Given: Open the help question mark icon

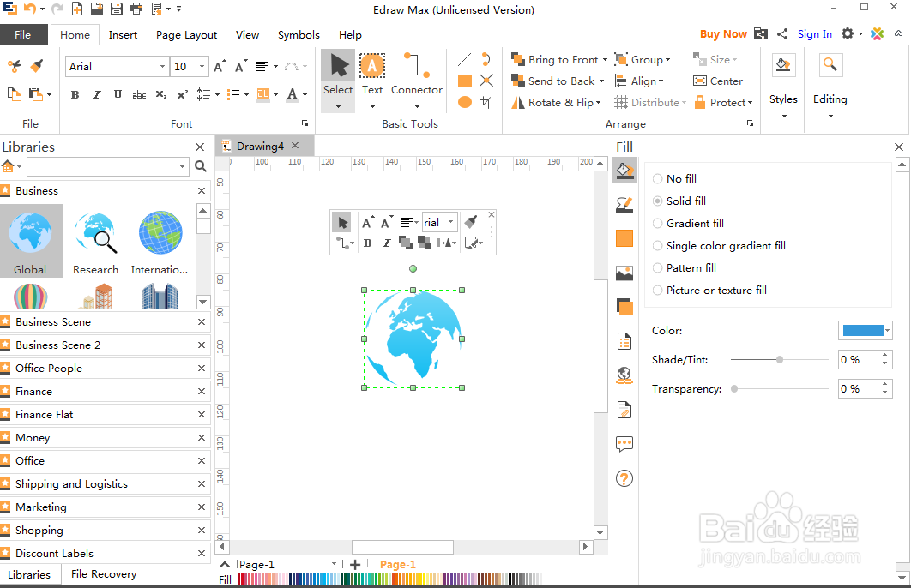Looking at the screenshot, I should click(x=624, y=478).
